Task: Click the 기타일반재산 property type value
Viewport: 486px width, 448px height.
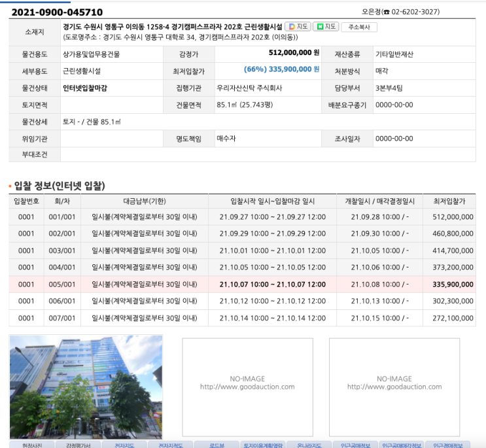Action: [394, 54]
